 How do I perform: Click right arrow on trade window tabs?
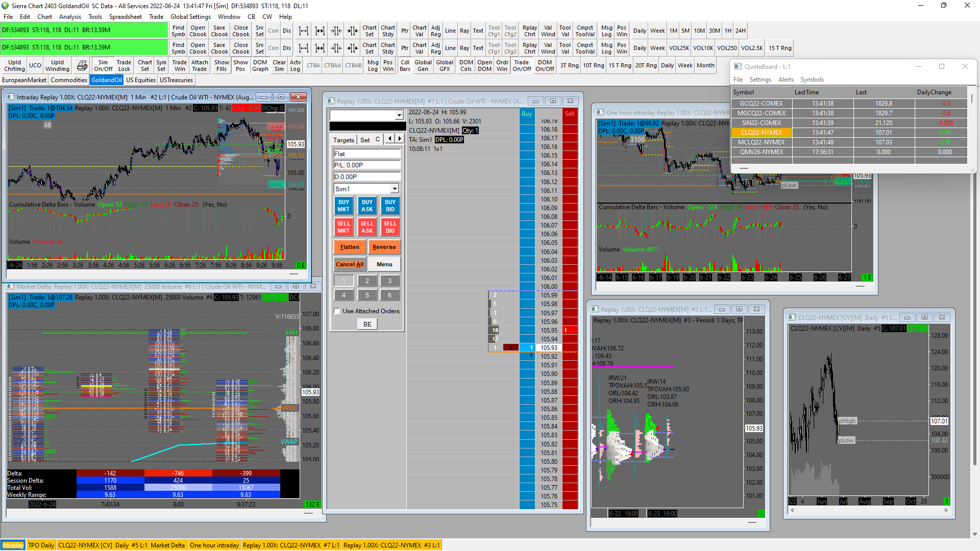tap(400, 139)
